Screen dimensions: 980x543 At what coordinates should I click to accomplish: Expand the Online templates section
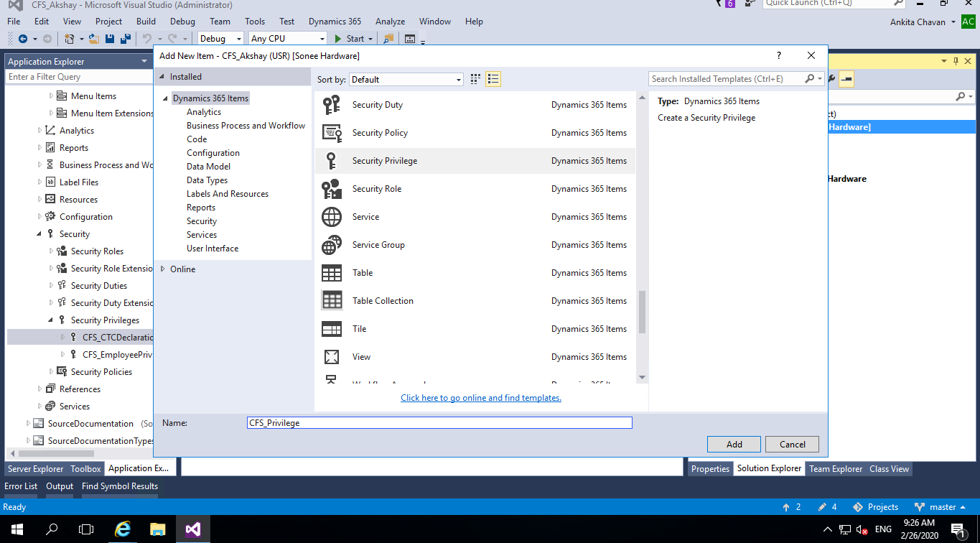163,269
